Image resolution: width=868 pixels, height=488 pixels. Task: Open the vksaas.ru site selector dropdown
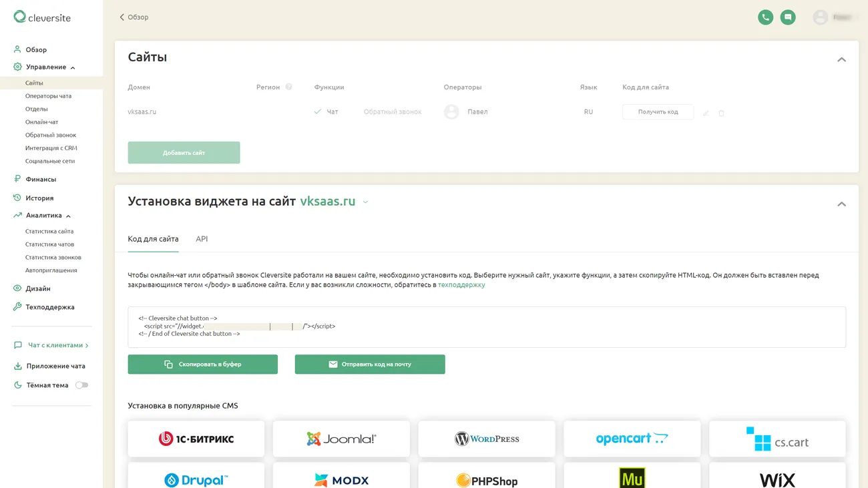[365, 202]
